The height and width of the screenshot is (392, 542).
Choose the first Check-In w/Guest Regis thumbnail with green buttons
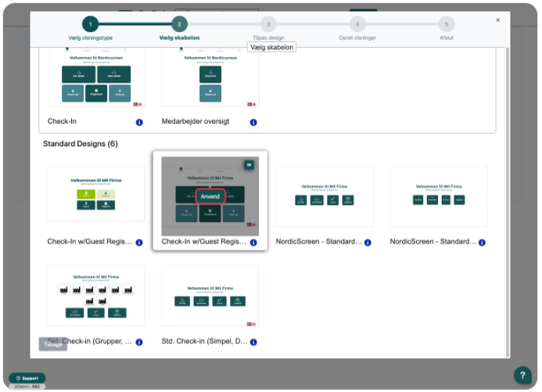coord(96,193)
